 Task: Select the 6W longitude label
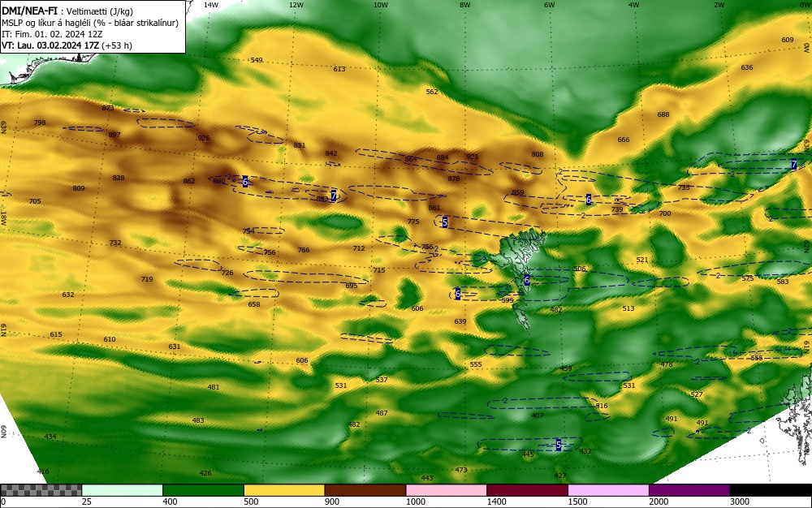pyautogui.click(x=550, y=5)
